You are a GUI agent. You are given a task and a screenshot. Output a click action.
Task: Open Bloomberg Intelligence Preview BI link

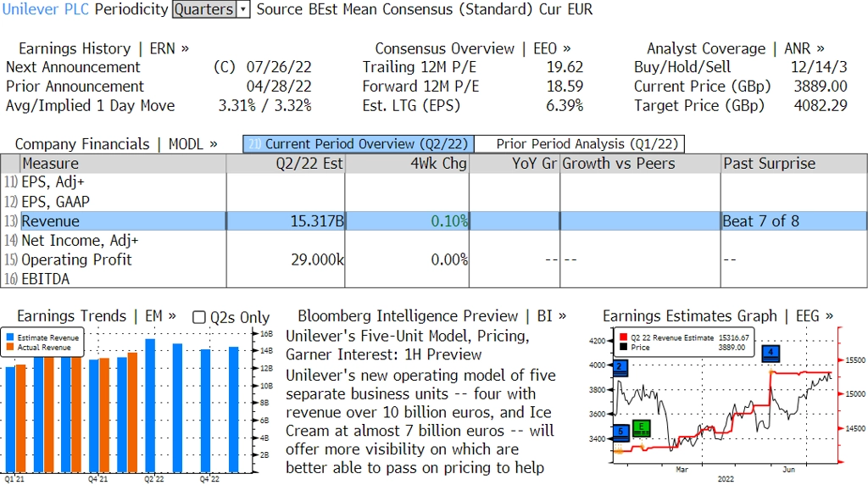tap(431, 316)
